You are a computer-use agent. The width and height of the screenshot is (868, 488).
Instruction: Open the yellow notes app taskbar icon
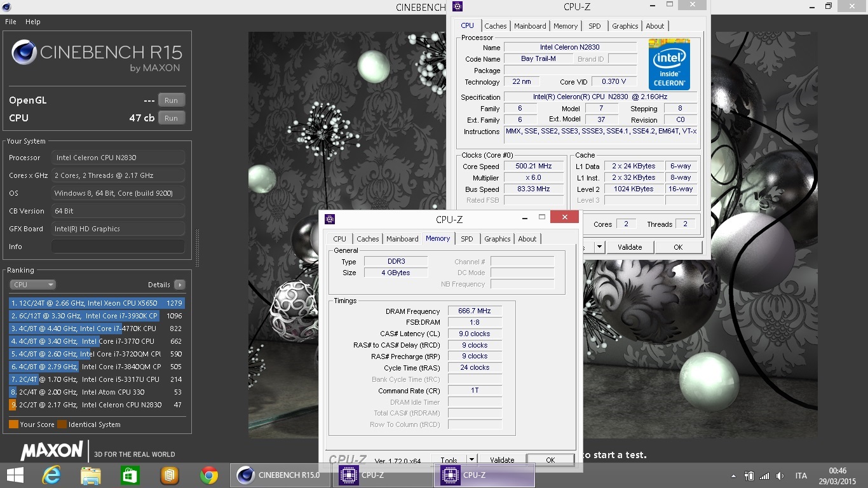(x=169, y=475)
